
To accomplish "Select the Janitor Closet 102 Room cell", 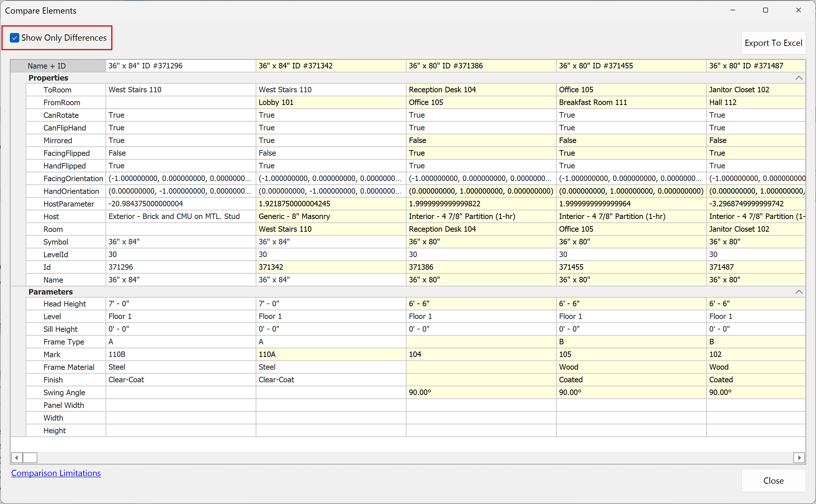I will point(756,229).
